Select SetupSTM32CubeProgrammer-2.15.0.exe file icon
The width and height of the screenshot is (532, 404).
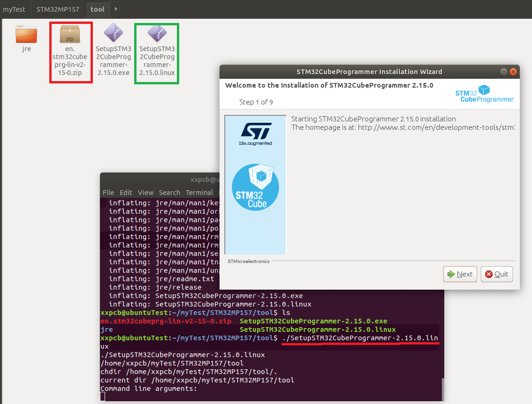pos(114,33)
